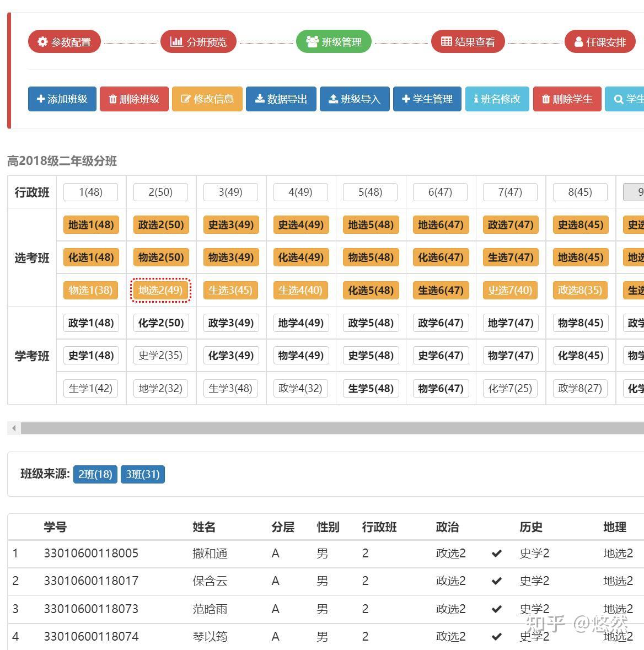Select the highlighted 地选2(49) class
This screenshot has height=650, width=644.
click(160, 291)
